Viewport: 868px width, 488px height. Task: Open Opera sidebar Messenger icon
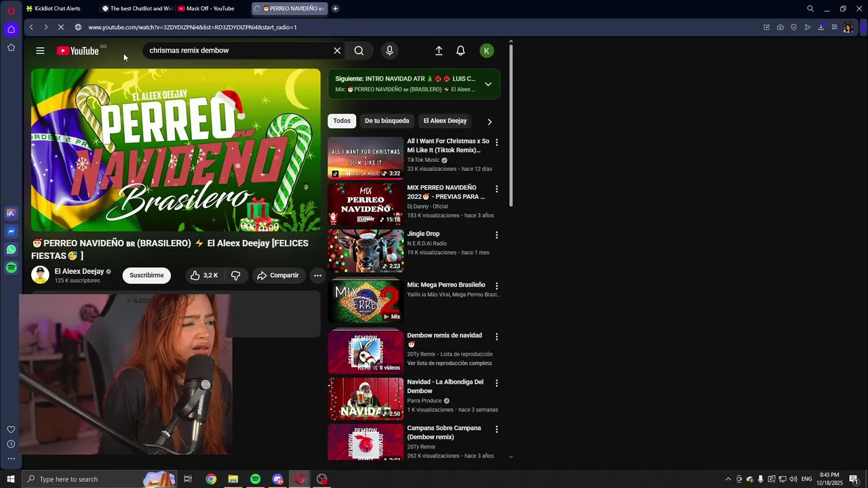point(11,231)
